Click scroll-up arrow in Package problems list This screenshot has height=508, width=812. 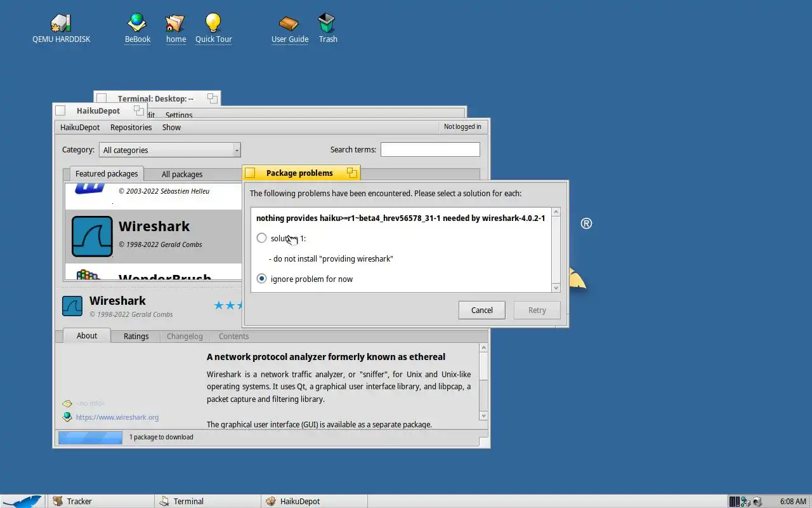coord(556,212)
